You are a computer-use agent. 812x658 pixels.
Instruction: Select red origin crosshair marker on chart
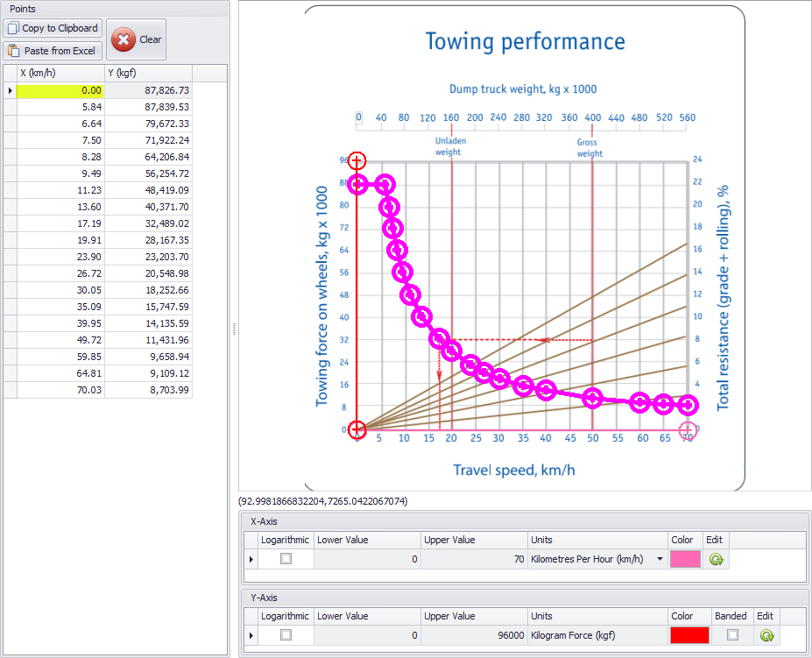tap(357, 429)
